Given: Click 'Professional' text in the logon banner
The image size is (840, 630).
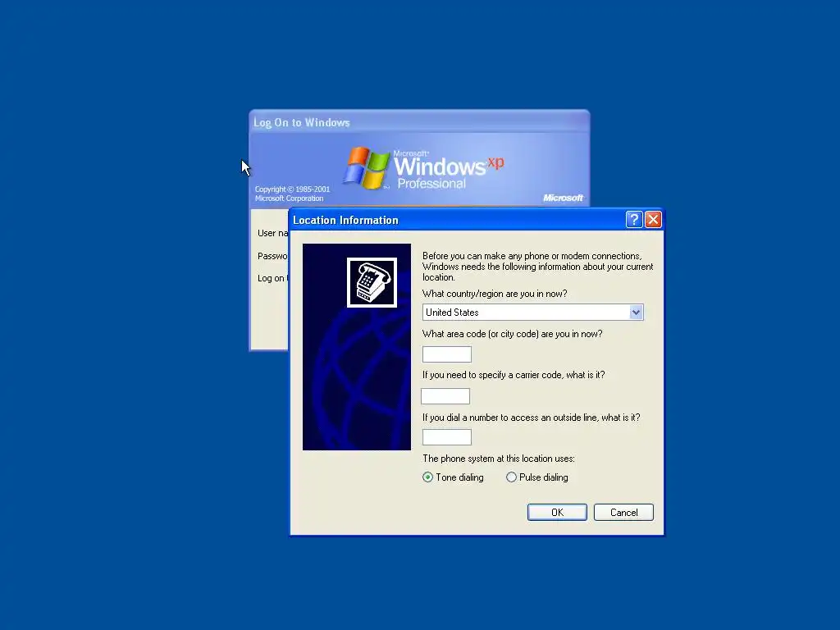Looking at the screenshot, I should [x=431, y=184].
